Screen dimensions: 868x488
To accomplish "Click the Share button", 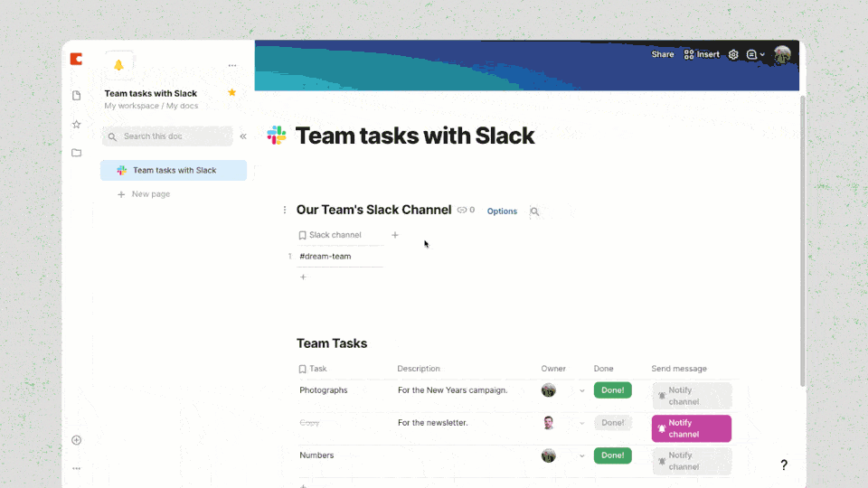I will click(663, 54).
